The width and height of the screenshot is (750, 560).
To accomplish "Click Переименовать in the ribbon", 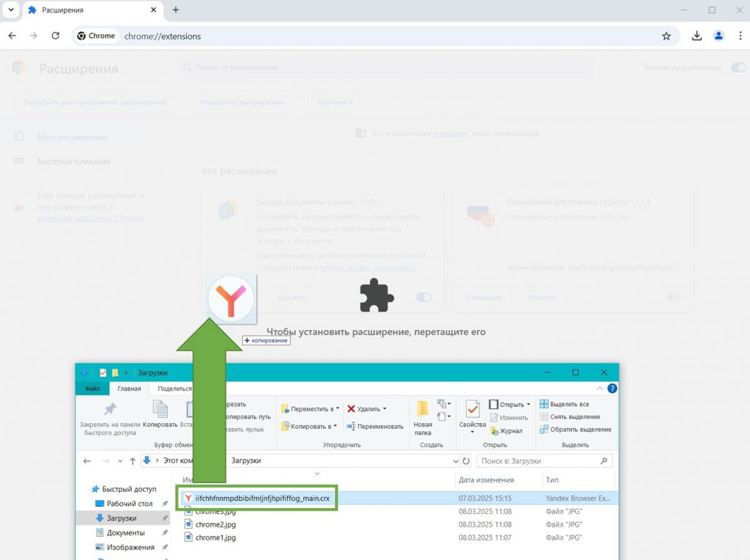I will pyautogui.click(x=375, y=426).
